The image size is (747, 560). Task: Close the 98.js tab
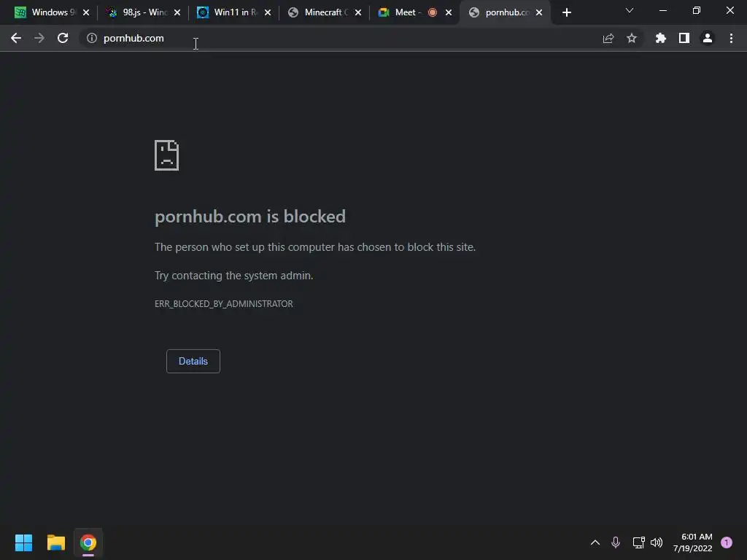click(x=177, y=13)
